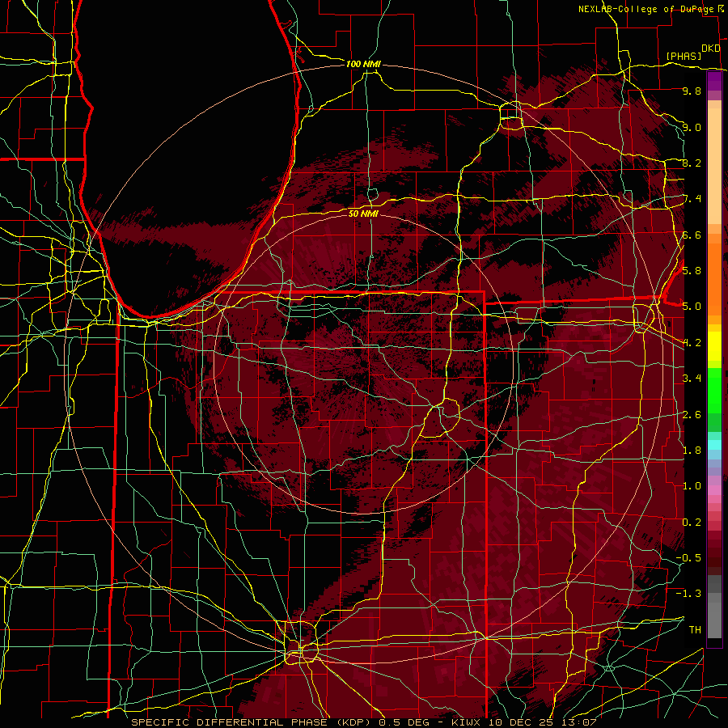Click the yellow color bar segment
Screen dimensions: 728x728
714,346
